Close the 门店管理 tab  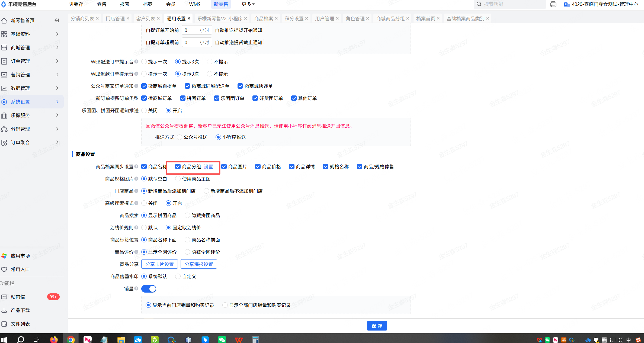coord(128,18)
